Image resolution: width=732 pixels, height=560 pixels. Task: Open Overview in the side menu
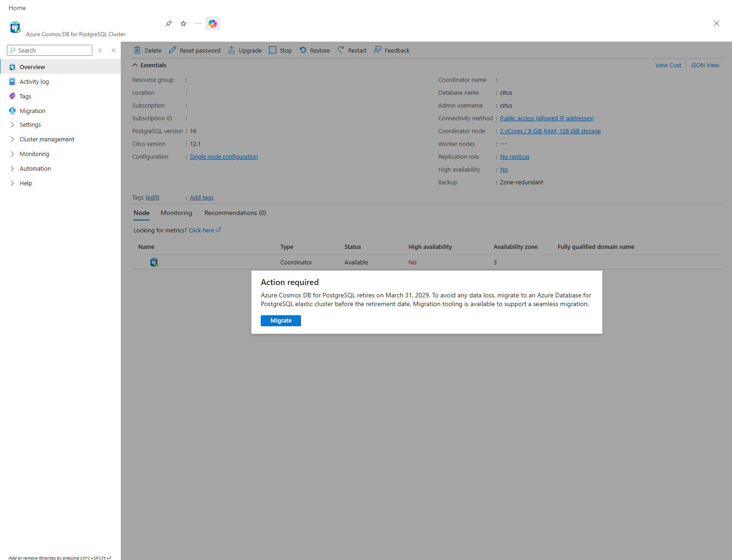(60, 67)
